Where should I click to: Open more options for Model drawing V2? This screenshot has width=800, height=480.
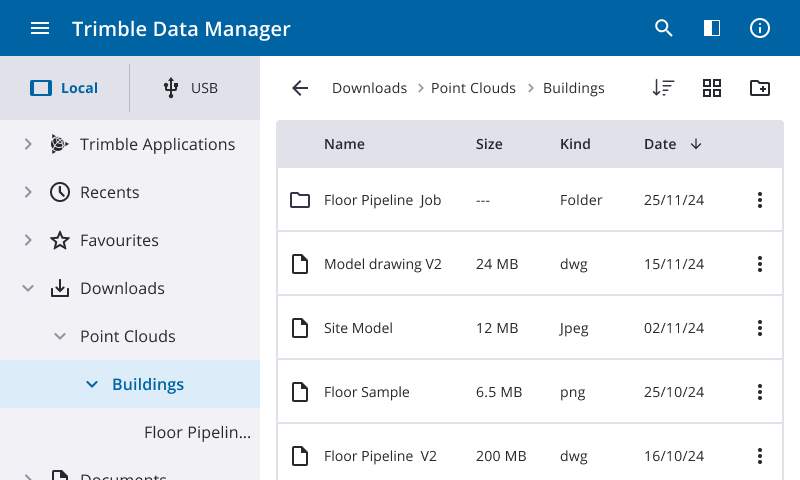(760, 264)
